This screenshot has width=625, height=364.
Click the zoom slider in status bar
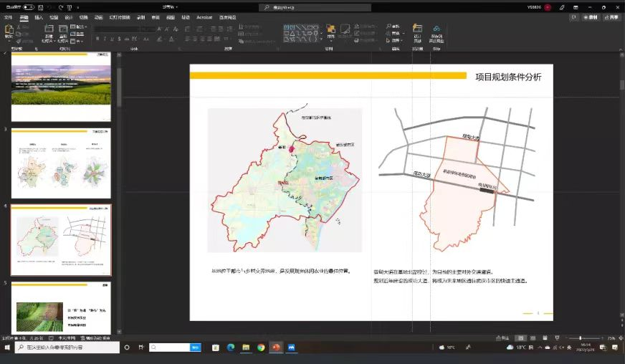(x=581, y=337)
